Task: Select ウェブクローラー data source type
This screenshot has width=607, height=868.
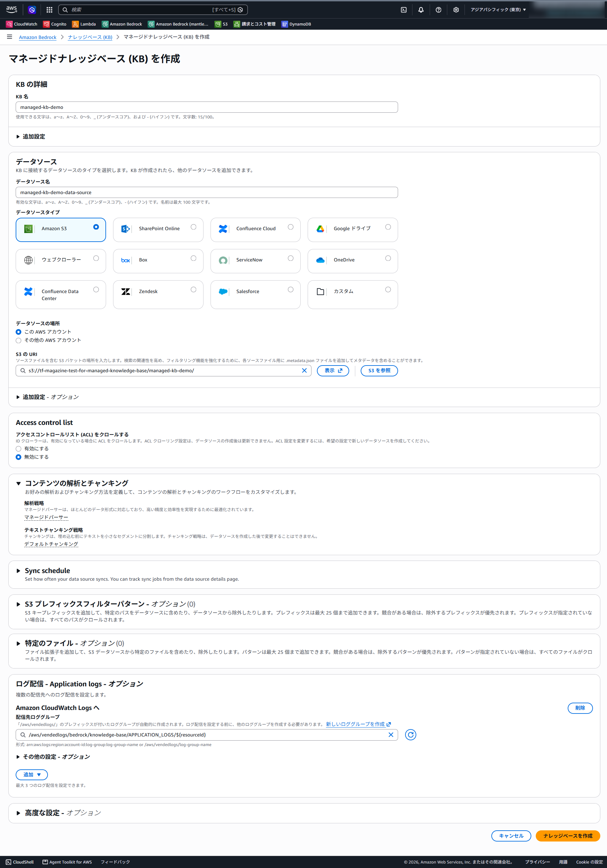Action: tap(61, 261)
